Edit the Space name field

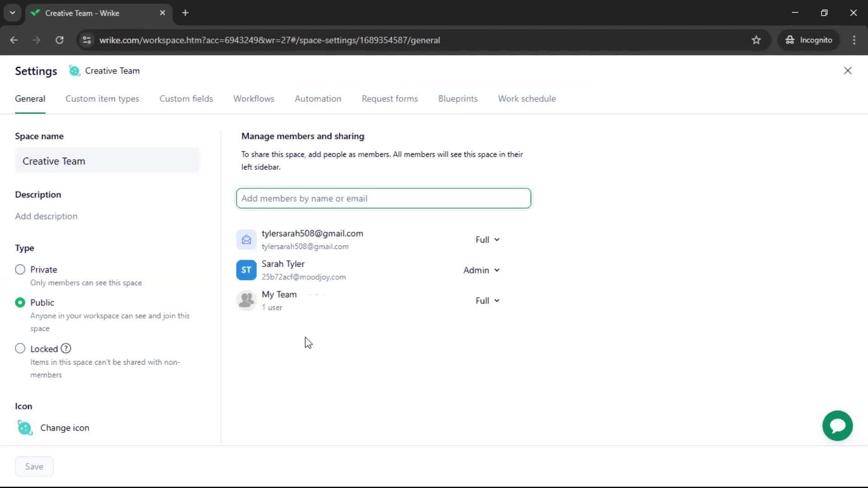pyautogui.click(x=107, y=161)
